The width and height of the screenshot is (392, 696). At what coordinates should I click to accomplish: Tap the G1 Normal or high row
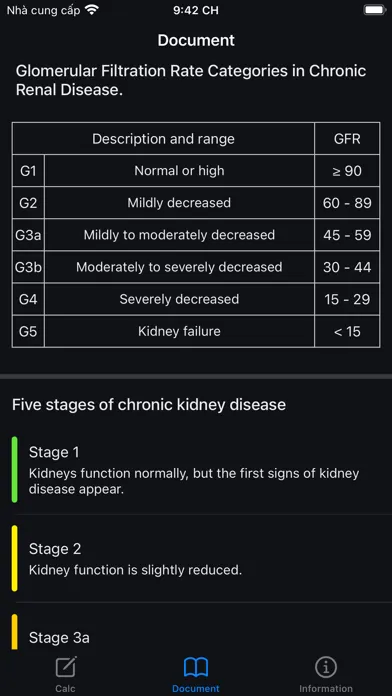[x=196, y=171]
